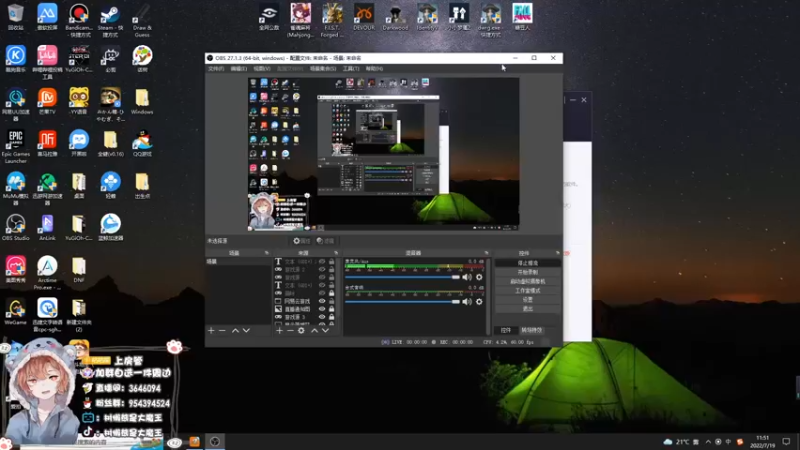Switch to the 转场特效 tab
The height and width of the screenshot is (450, 800).
[x=531, y=330]
